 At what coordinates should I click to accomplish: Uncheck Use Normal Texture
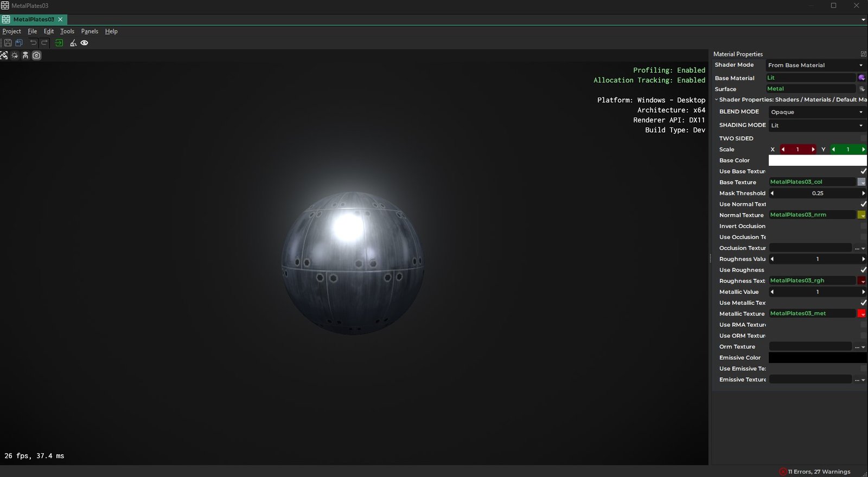pos(864,204)
